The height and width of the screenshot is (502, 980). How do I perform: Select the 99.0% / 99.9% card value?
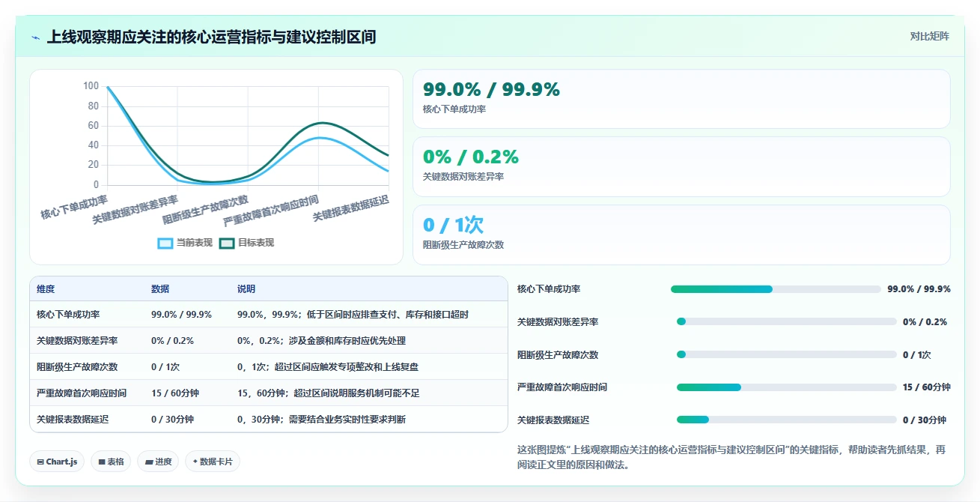coord(491,89)
